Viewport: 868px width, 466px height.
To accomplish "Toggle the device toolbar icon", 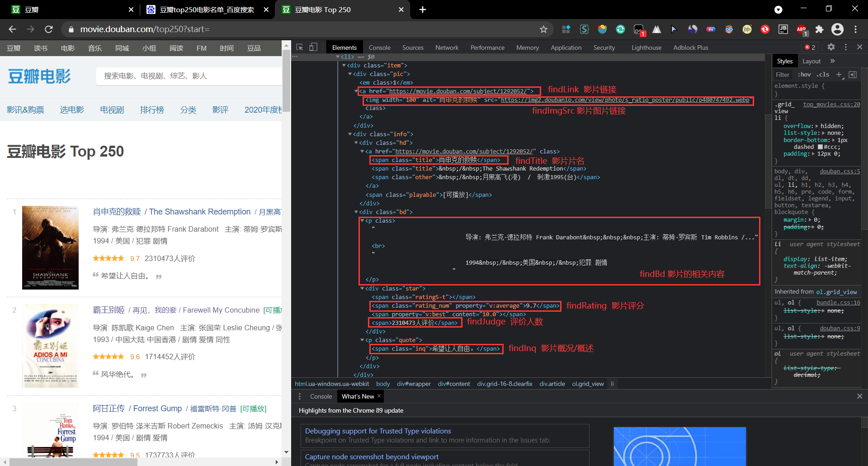I will coord(313,48).
